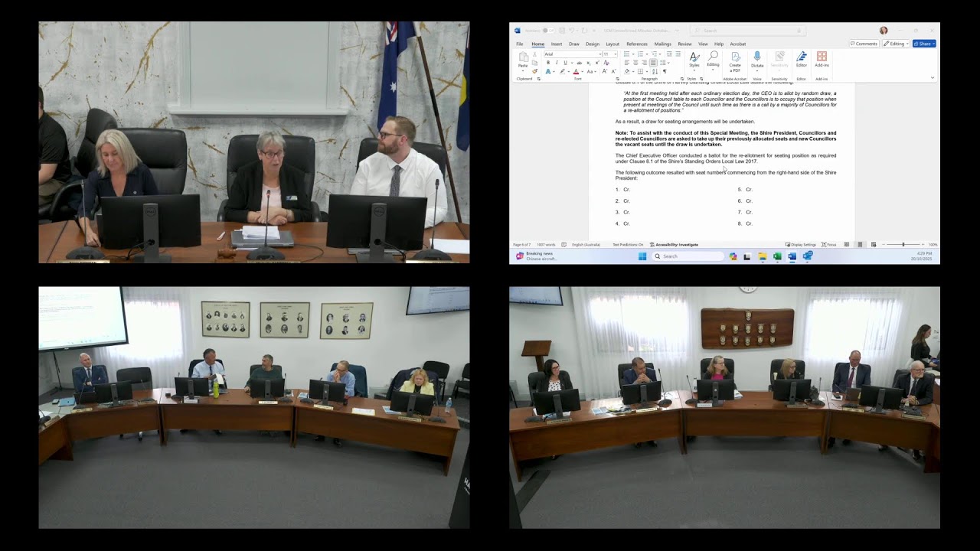This screenshot has height=551, width=980.
Task: Switch to Print Layout view in status bar
Action: click(x=860, y=244)
